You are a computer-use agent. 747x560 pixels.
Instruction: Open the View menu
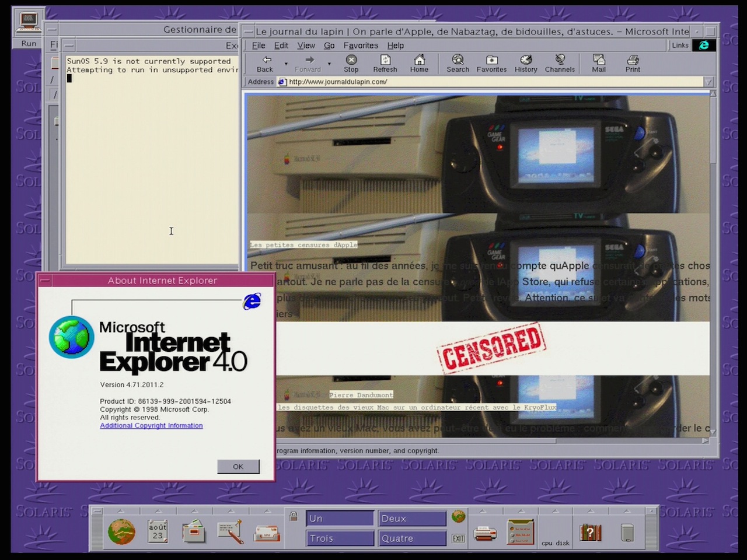[x=306, y=45]
